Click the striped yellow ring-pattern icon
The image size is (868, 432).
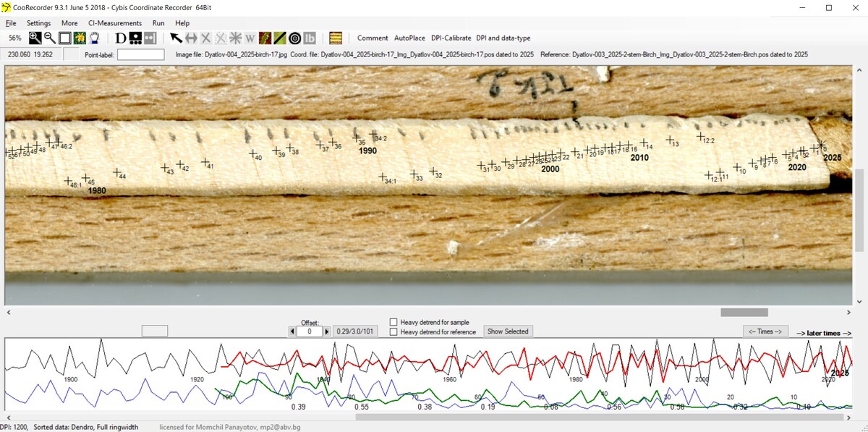336,38
